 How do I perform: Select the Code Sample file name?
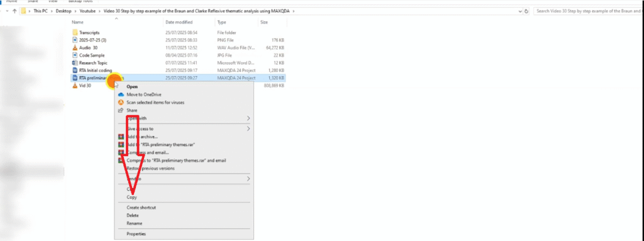tap(92, 55)
